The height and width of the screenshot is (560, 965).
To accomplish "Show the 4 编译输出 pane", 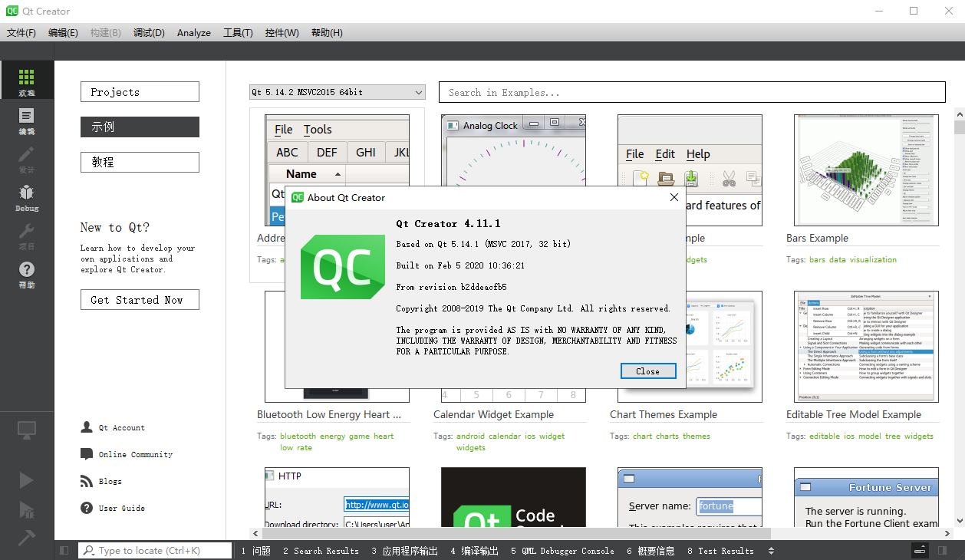I will click(x=474, y=551).
